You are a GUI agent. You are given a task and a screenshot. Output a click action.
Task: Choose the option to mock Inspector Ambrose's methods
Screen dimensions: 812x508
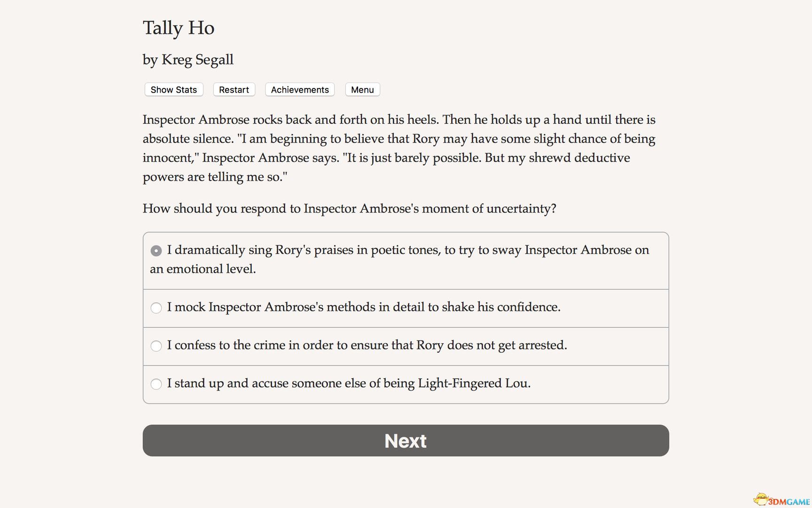(x=156, y=308)
